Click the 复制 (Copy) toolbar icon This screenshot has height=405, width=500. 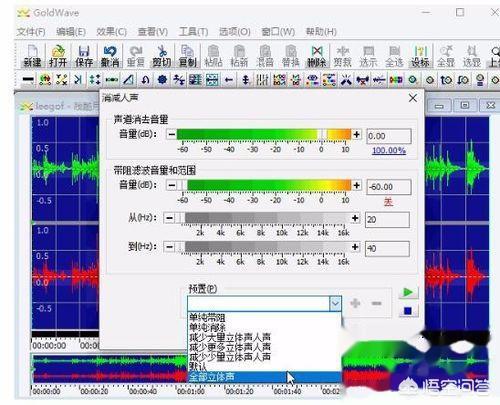(x=188, y=56)
